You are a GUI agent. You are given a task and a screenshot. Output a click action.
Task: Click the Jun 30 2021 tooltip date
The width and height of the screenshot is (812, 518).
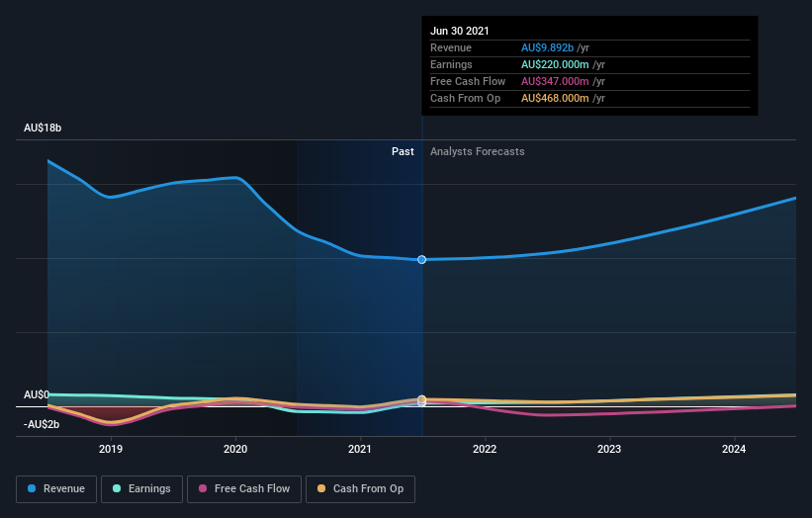tap(459, 31)
